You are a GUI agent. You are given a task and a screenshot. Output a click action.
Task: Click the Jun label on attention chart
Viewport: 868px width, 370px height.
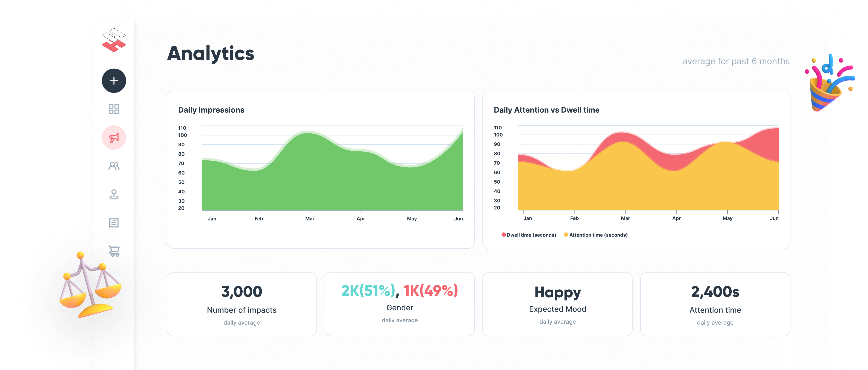click(x=774, y=219)
